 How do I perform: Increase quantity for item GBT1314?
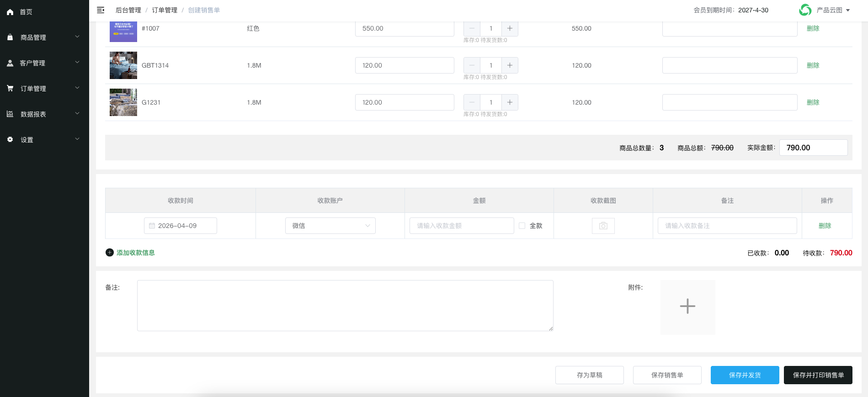tap(510, 65)
